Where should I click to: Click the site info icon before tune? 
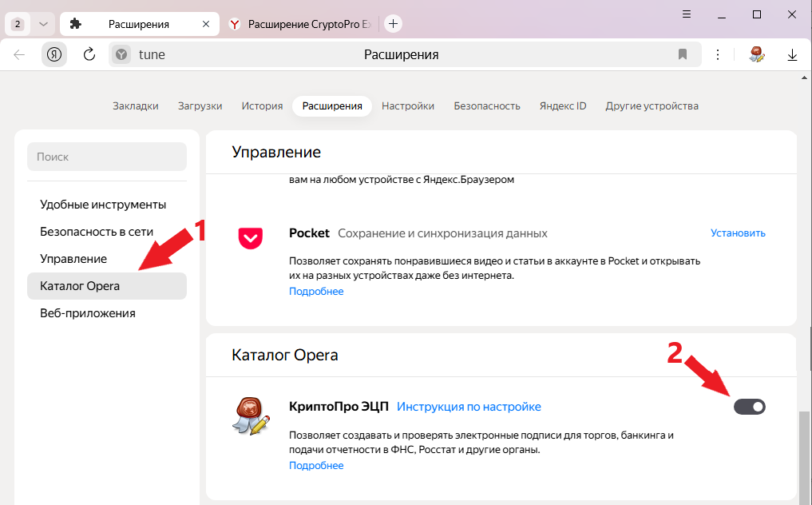pos(121,54)
